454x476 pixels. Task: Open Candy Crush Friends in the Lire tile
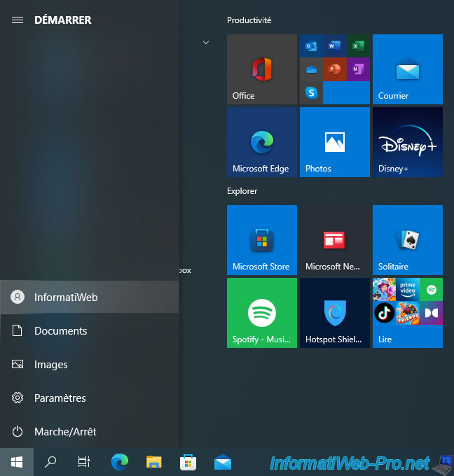tap(408, 313)
